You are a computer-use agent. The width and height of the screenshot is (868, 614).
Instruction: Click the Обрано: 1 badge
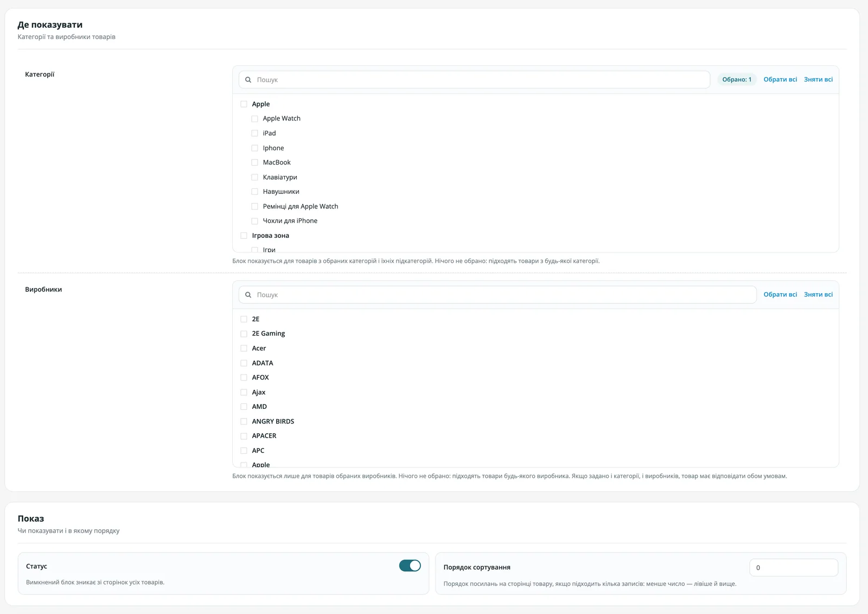737,79
